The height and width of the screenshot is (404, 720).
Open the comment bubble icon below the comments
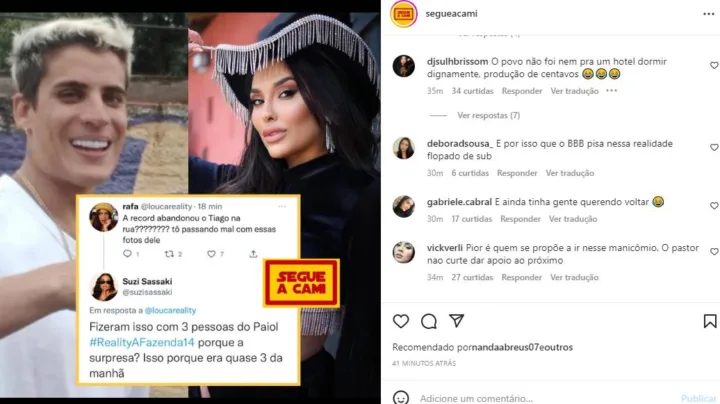(x=429, y=321)
